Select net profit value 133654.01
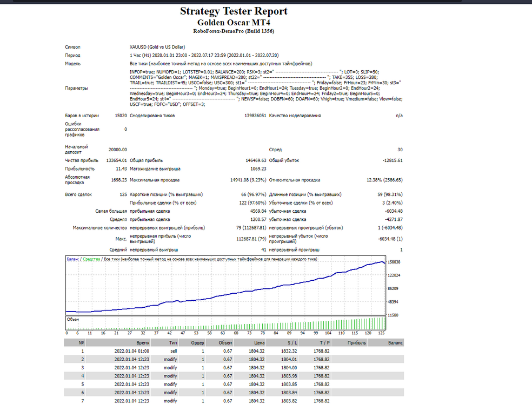The width and height of the screenshot is (532, 405). (116, 160)
